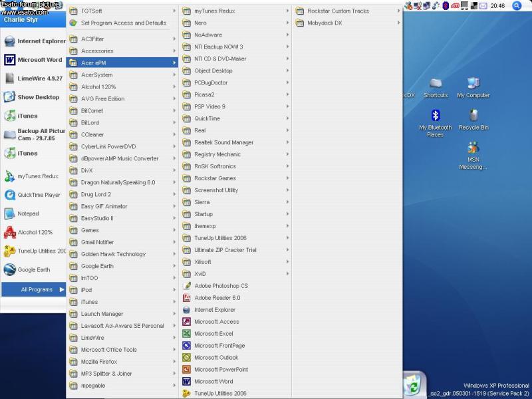
Task: Open the iPod program folder
Action: 122,290
